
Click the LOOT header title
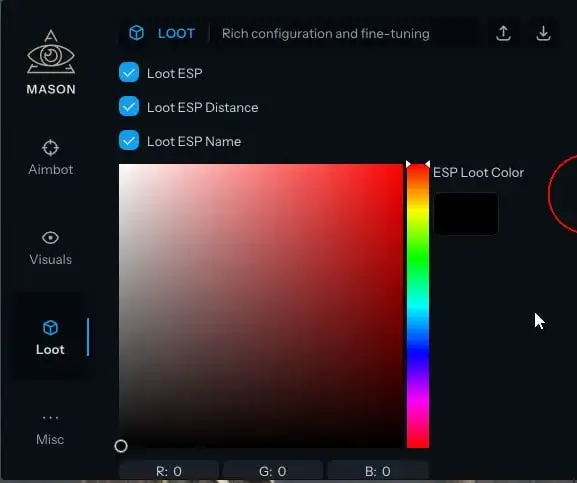[176, 33]
